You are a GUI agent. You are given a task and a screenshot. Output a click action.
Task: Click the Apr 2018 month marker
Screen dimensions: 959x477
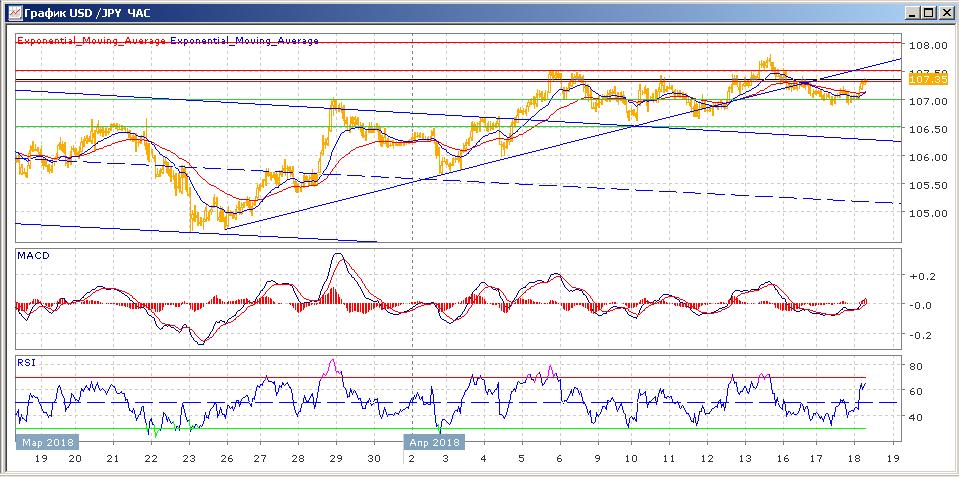pos(434,442)
